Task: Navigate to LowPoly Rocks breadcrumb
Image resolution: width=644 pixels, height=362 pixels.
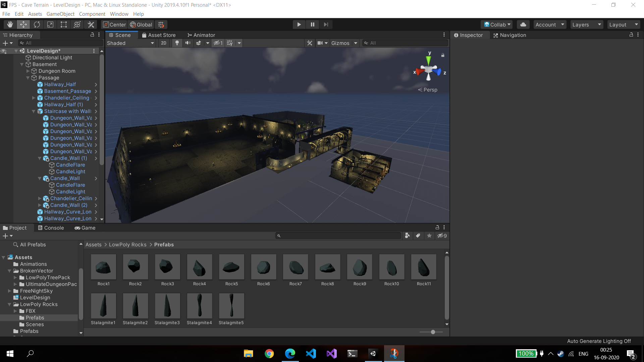Action: pos(127,245)
